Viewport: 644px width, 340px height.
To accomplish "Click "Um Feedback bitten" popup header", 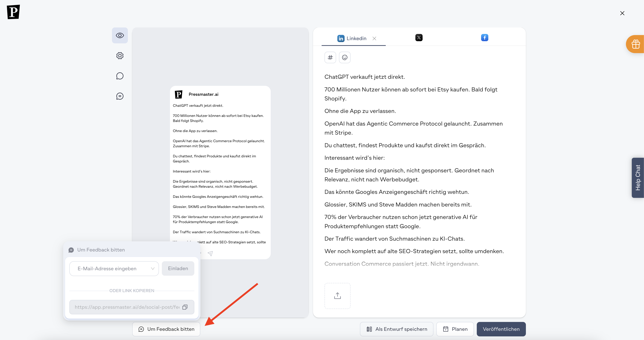I will pyautogui.click(x=101, y=250).
